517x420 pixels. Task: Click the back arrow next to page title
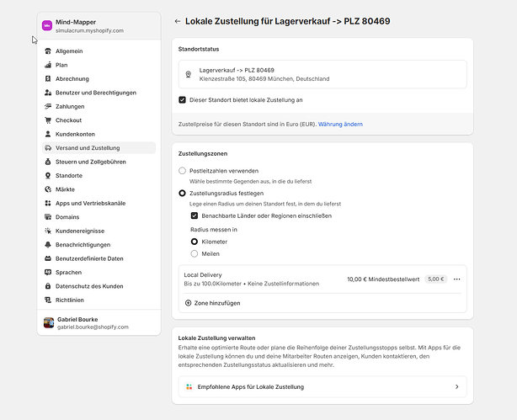pos(178,20)
